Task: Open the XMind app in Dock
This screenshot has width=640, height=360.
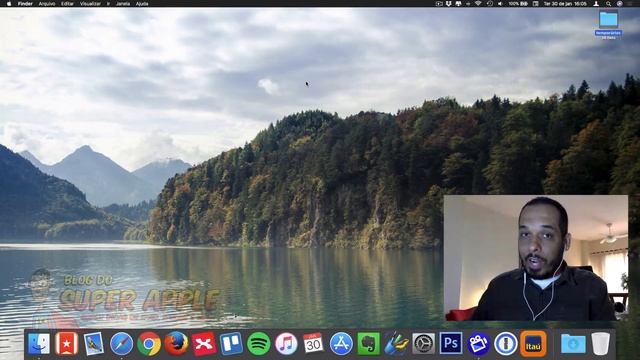Action: coord(204,344)
